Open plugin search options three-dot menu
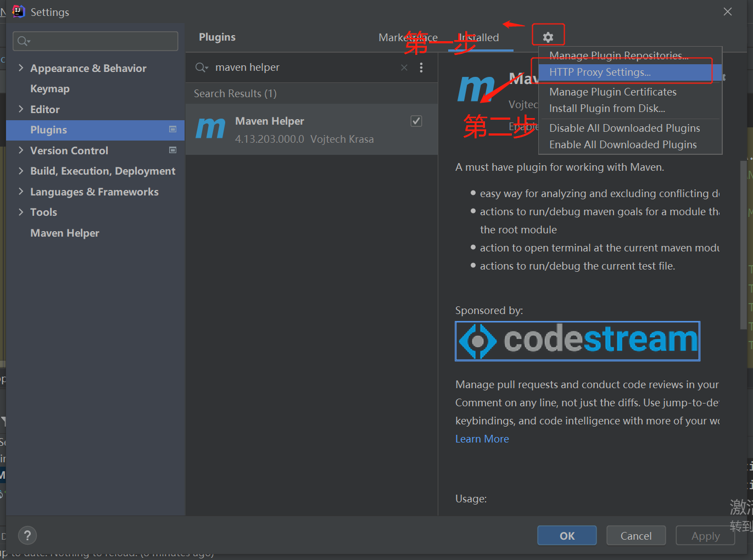 click(421, 68)
